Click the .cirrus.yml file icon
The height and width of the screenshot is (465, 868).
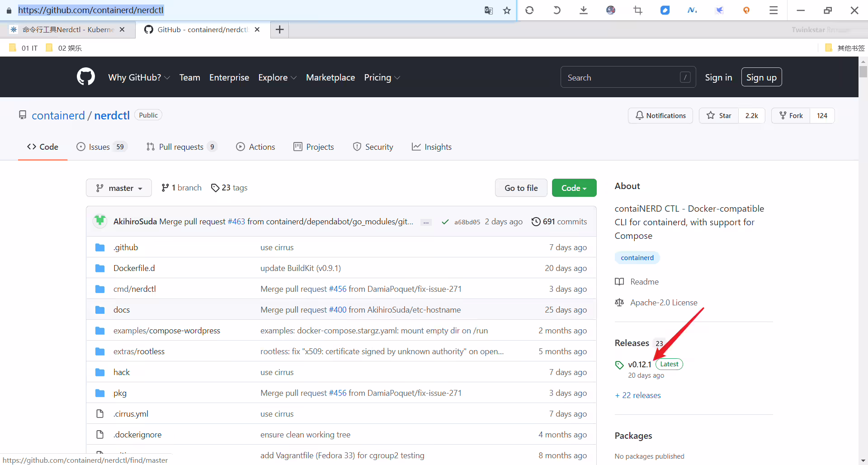pyautogui.click(x=100, y=414)
